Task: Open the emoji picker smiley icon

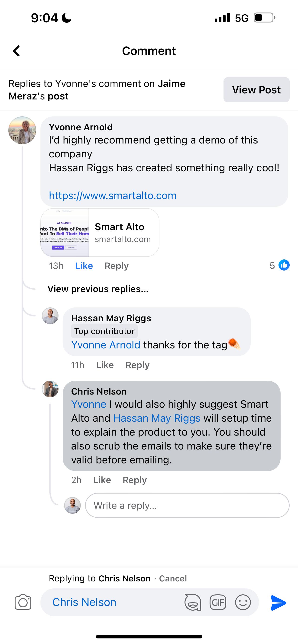Action: [243, 602]
